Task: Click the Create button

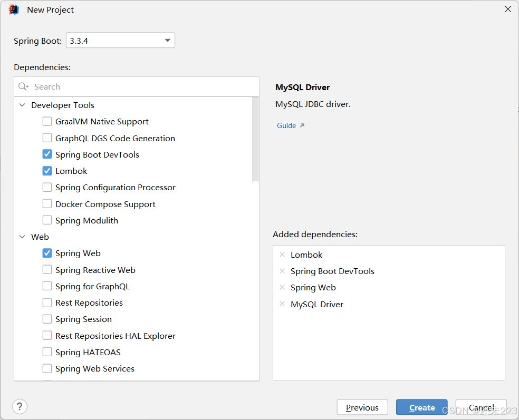Action: click(421, 407)
